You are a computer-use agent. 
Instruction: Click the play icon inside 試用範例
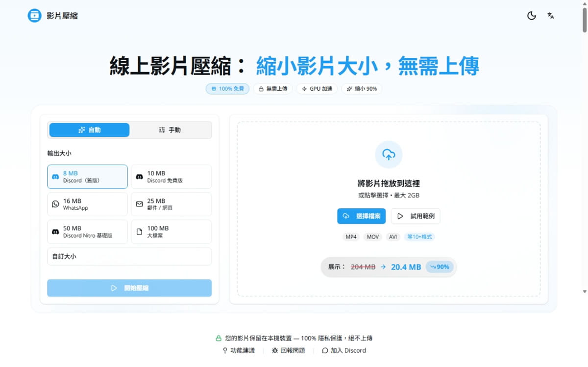[401, 216]
